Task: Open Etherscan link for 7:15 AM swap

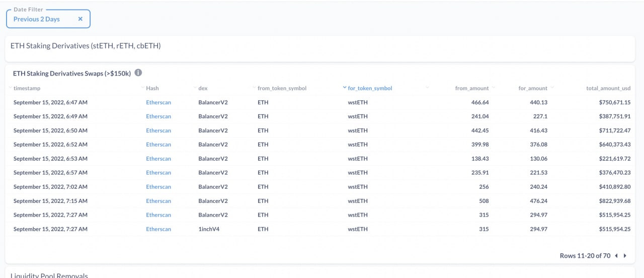Action: [x=158, y=201]
